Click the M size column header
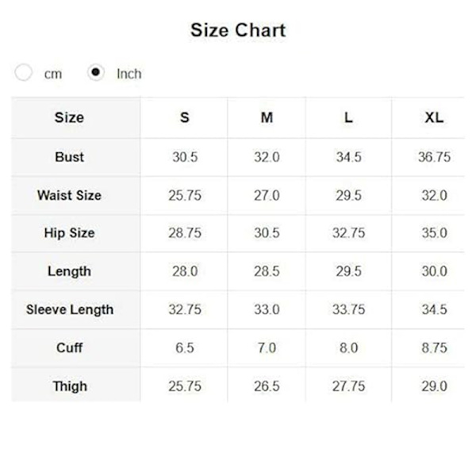 (267, 117)
